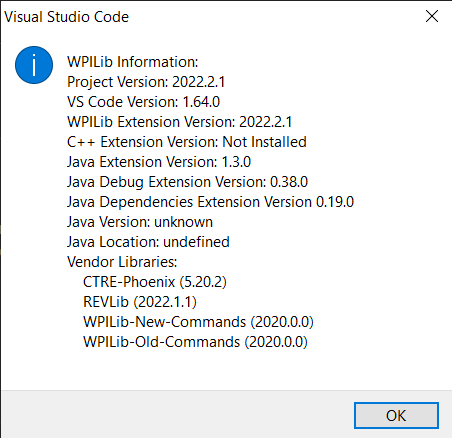This screenshot has width=452, height=438.
Task: Click the Vendor Libraries heading
Action: [x=122, y=262]
